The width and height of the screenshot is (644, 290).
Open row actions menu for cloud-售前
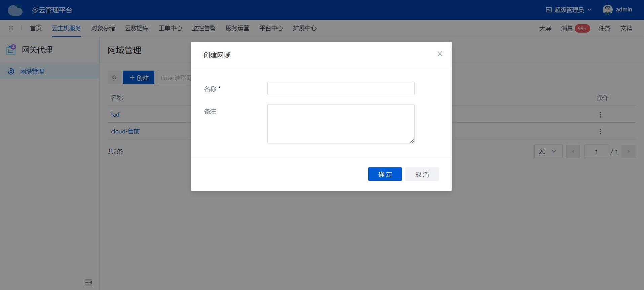tap(600, 131)
